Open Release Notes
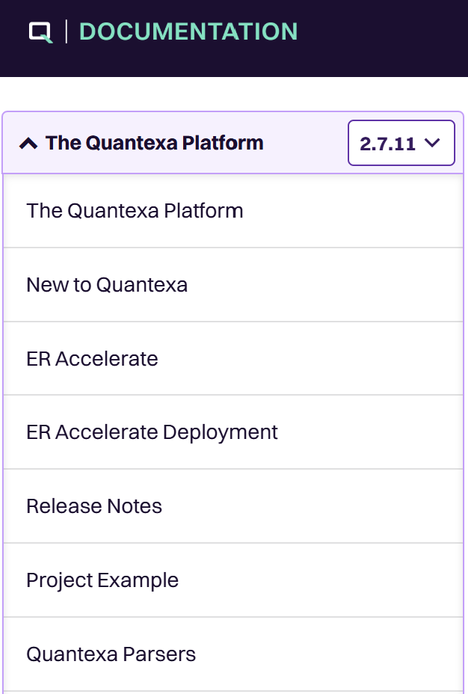The width and height of the screenshot is (468, 694). tap(233, 506)
